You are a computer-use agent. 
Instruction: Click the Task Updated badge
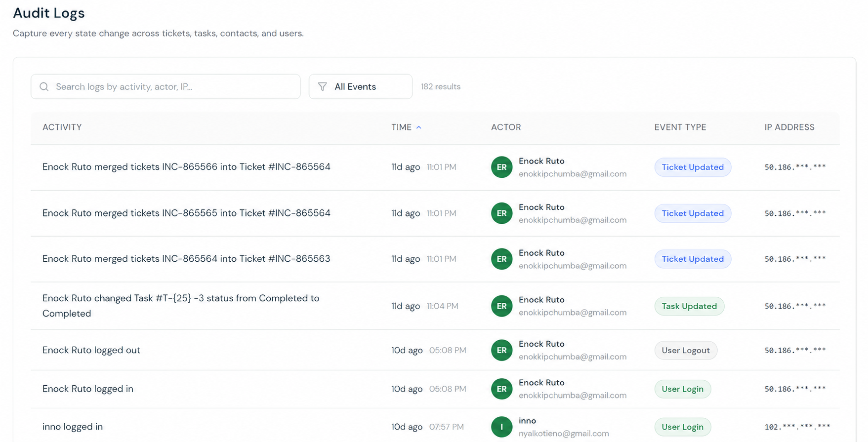[689, 306]
